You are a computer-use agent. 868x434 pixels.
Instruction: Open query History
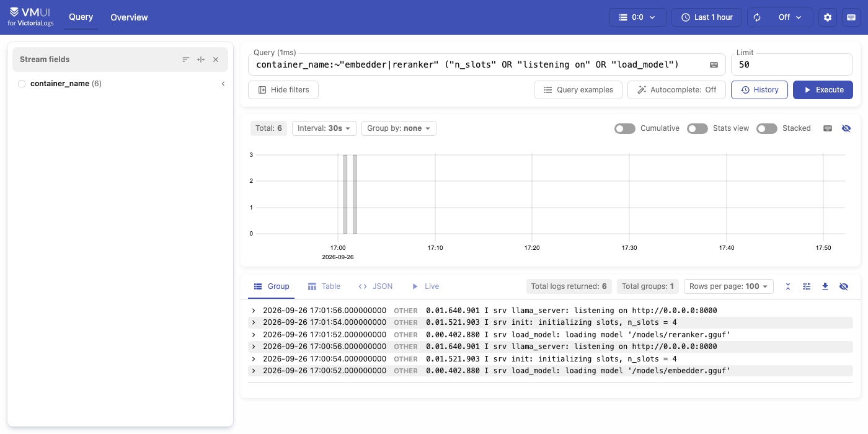(x=759, y=90)
